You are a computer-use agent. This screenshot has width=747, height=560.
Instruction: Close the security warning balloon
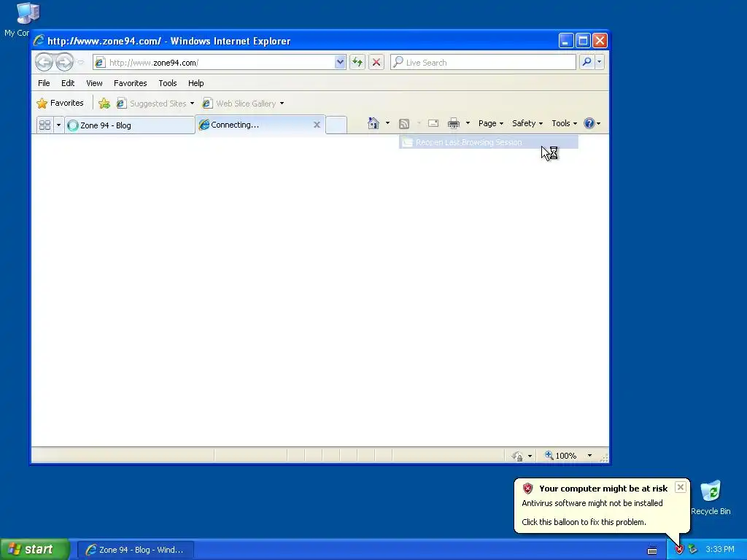click(681, 487)
